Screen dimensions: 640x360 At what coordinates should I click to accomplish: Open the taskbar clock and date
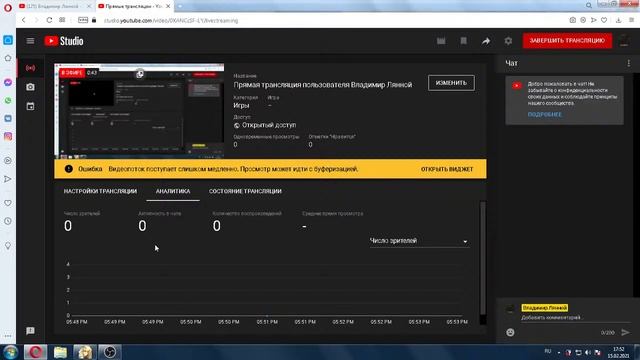618,352
